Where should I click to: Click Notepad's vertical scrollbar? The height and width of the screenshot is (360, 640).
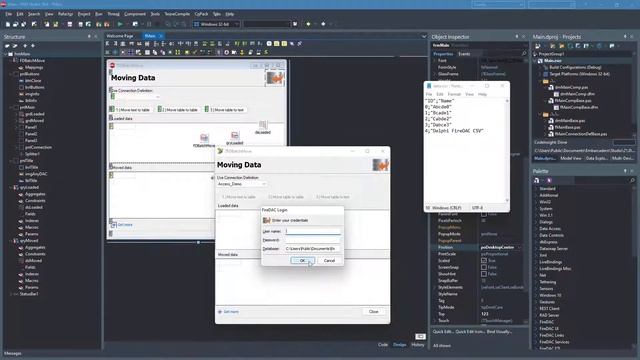click(507, 151)
